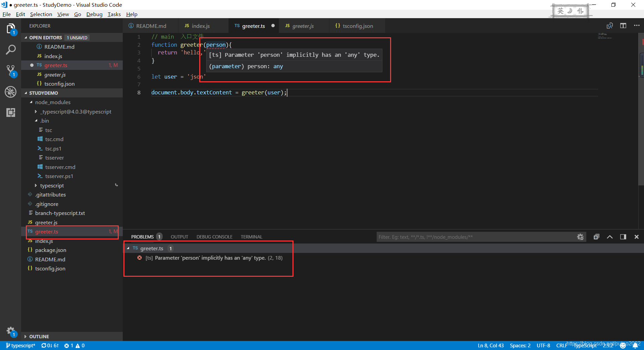Viewport: 644px width, 350px height.
Task: Click Spaces: 2 indentation in status bar
Action: (520, 346)
